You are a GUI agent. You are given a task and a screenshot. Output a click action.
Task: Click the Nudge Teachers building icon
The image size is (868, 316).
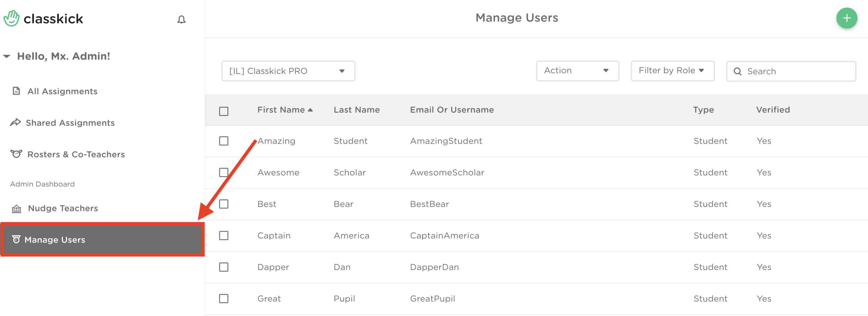[x=16, y=209]
